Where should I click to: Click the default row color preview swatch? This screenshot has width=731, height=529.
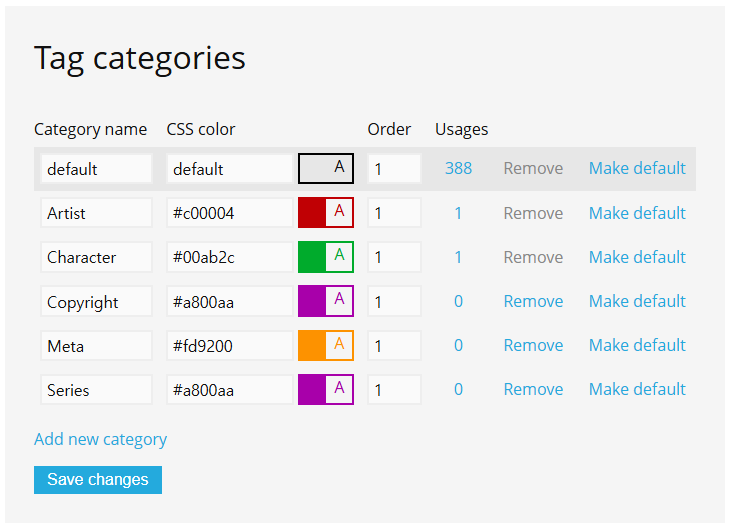tap(326, 168)
